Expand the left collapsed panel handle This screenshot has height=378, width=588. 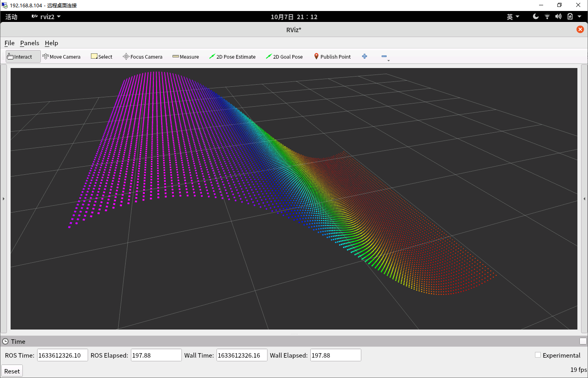point(4,199)
